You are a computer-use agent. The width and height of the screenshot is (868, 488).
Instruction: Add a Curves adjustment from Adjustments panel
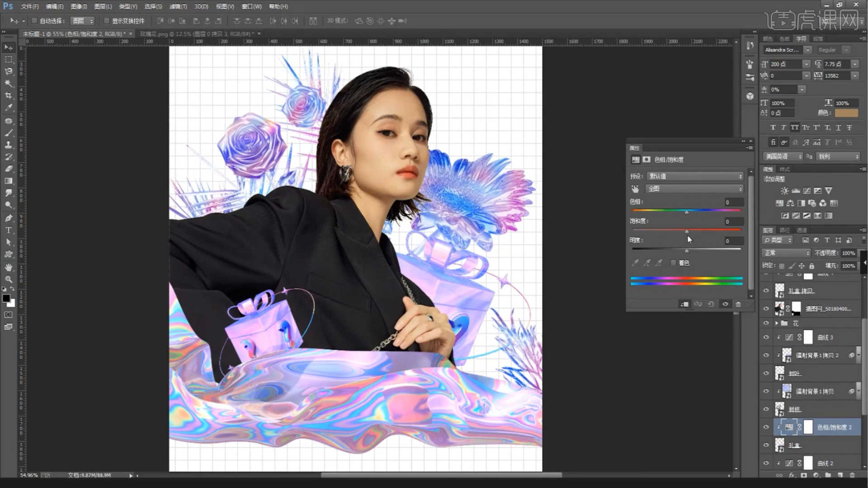coord(807,191)
